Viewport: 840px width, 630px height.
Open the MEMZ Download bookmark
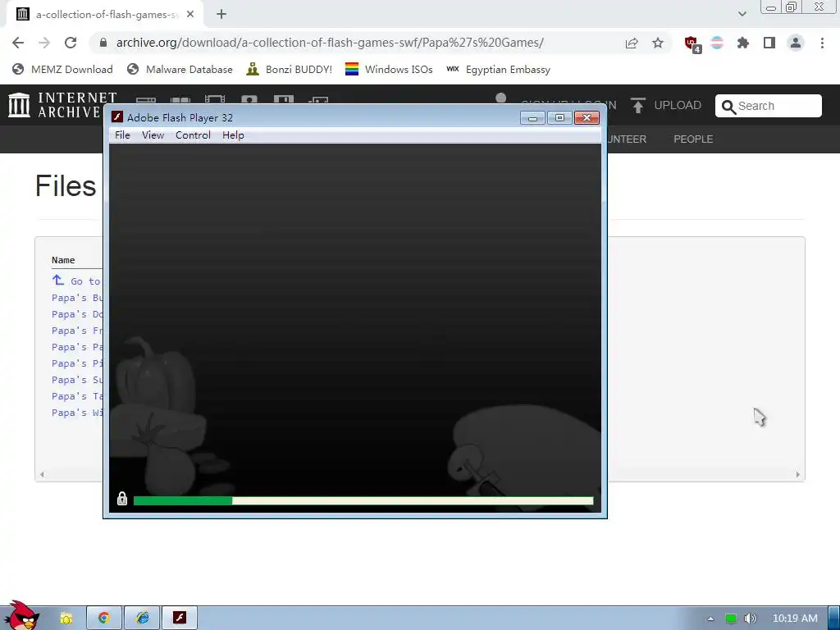point(62,69)
